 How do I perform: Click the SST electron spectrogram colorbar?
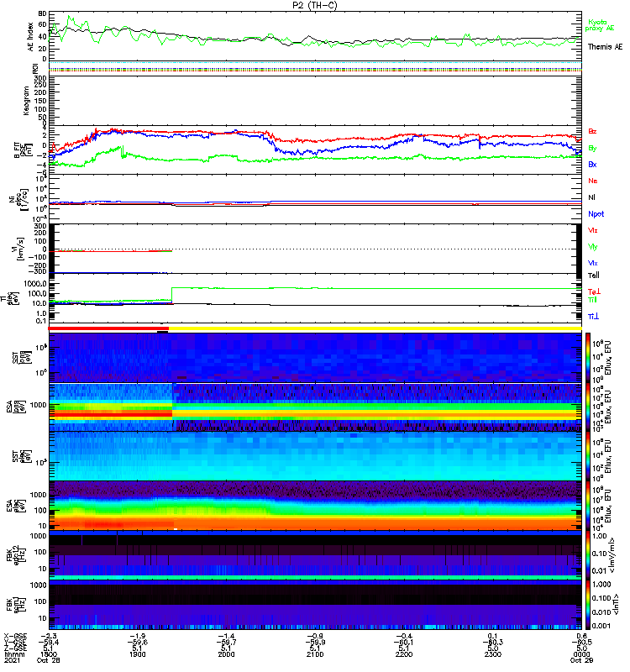[x=588, y=456]
